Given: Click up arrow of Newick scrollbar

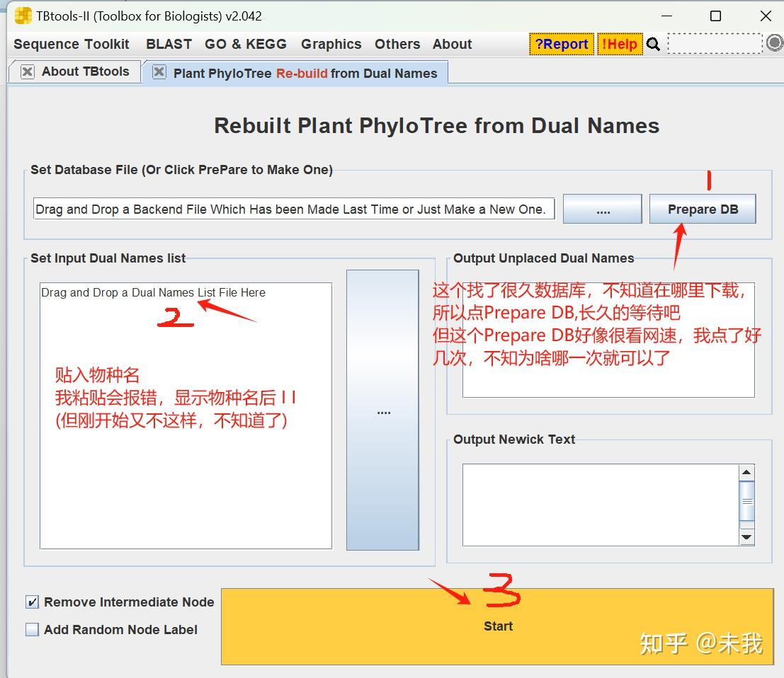Looking at the screenshot, I should pyautogui.click(x=746, y=472).
